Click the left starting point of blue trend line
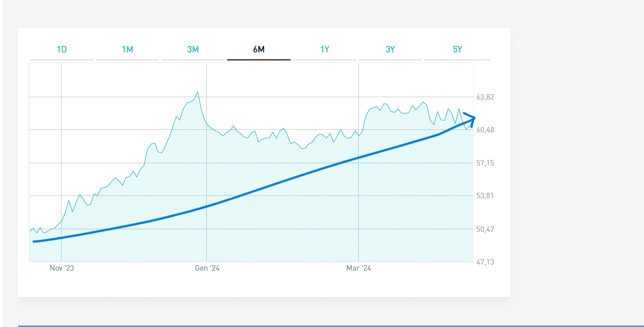This screenshot has height=327, width=644. (34, 241)
